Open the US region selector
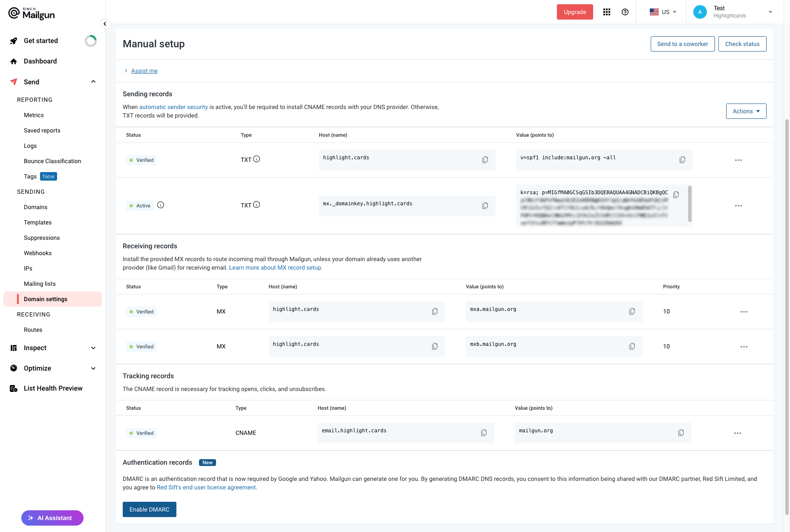The height and width of the screenshot is (532, 790). tap(663, 12)
